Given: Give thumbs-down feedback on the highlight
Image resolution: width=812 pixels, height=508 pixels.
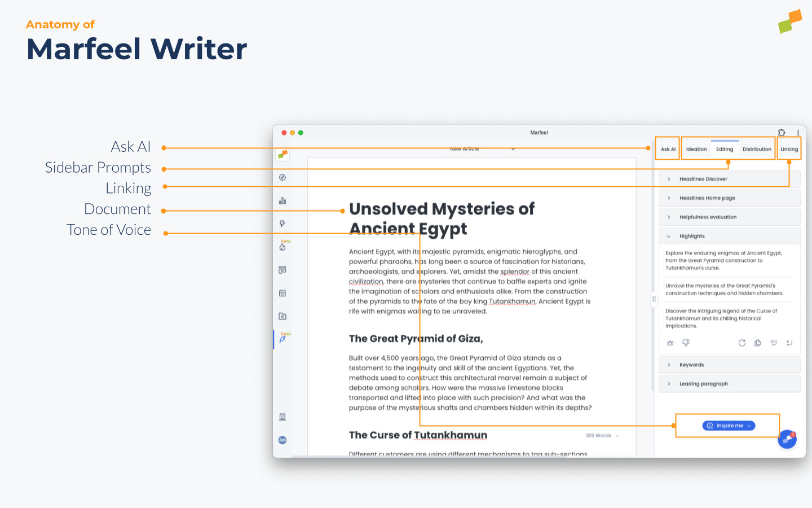Looking at the screenshot, I should (x=686, y=343).
